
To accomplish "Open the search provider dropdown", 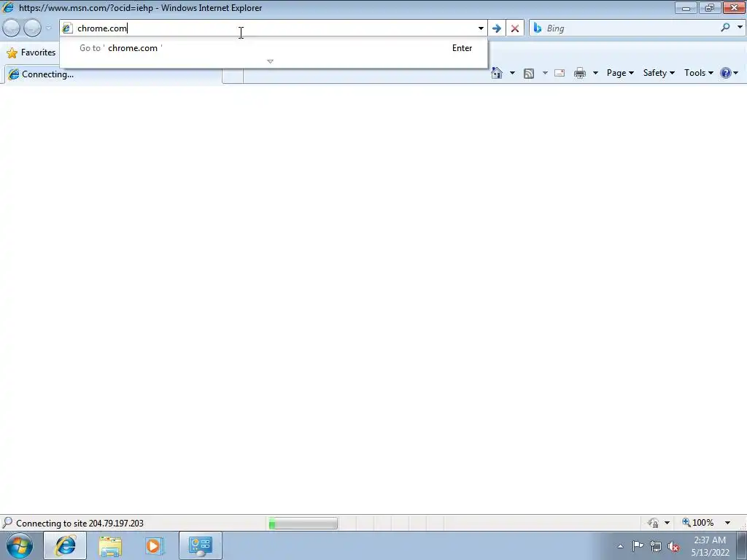I will tap(740, 28).
